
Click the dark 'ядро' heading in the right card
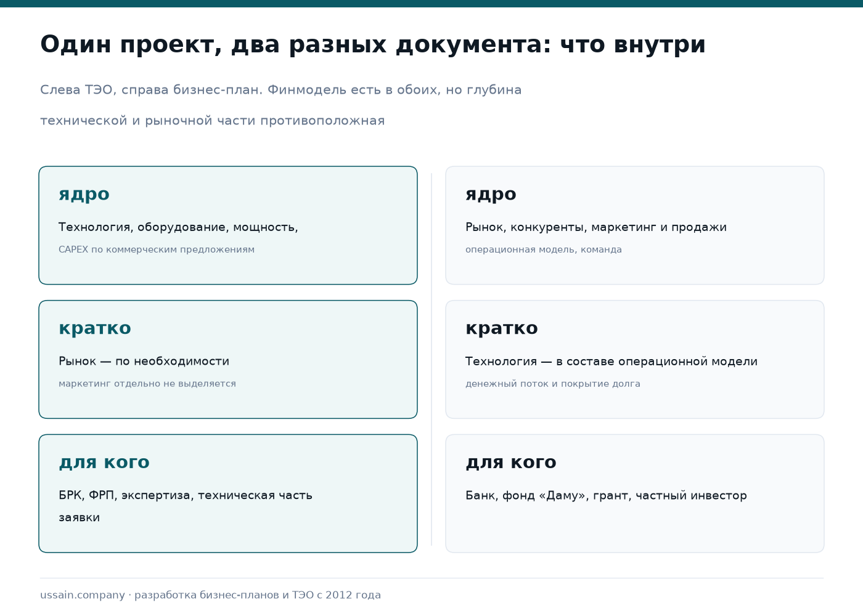click(491, 195)
